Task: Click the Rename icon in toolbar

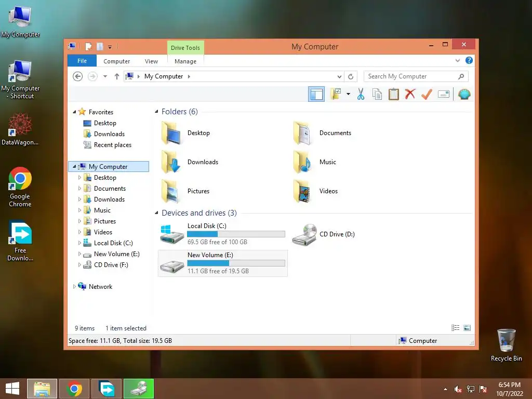Action: [444, 94]
